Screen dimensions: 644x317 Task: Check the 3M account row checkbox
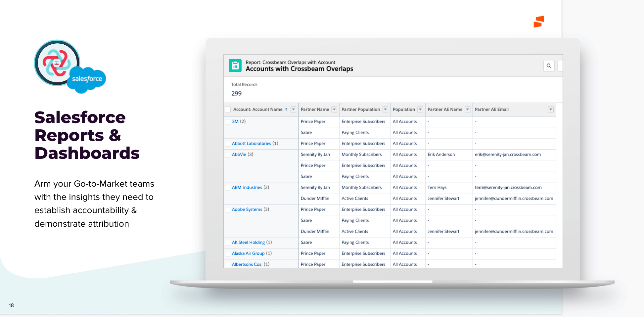(228, 122)
